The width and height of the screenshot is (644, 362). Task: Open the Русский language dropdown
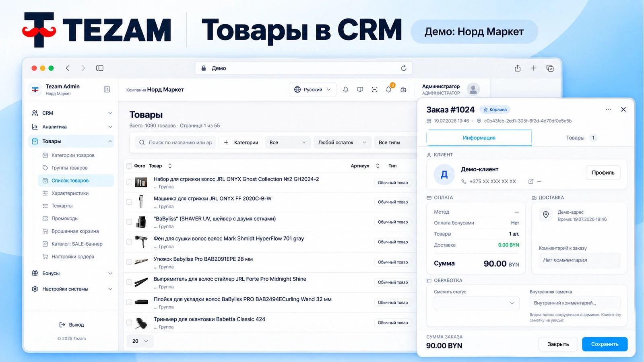coord(312,90)
